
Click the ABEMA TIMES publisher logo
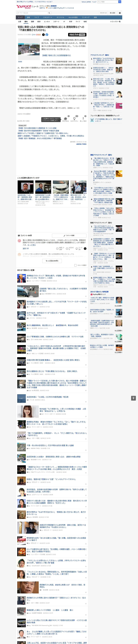[x=77, y=35]
